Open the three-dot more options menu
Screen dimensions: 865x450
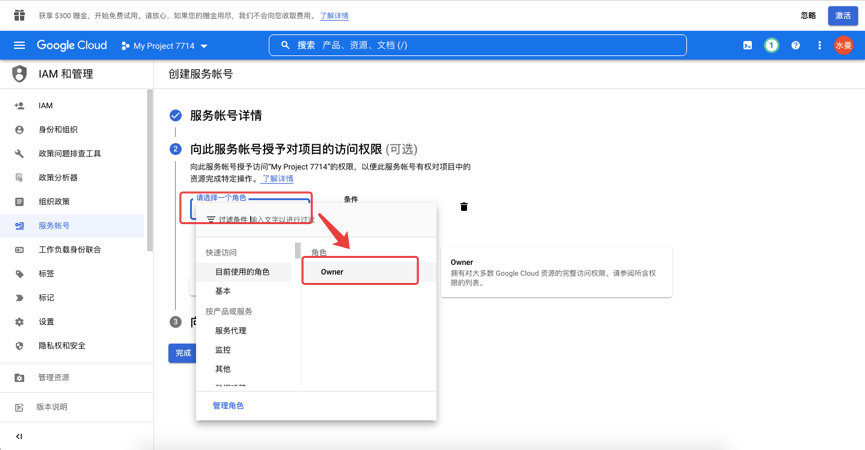[x=819, y=45]
